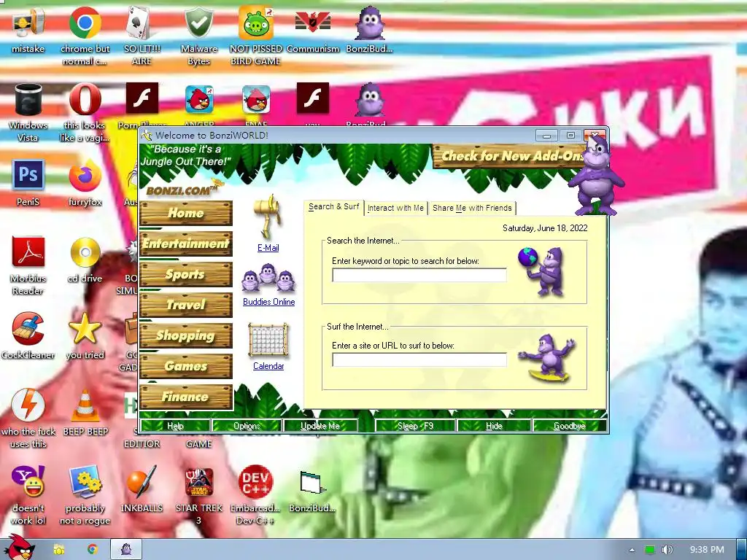Open the 'PeniS' Photoshop icon

click(28, 175)
